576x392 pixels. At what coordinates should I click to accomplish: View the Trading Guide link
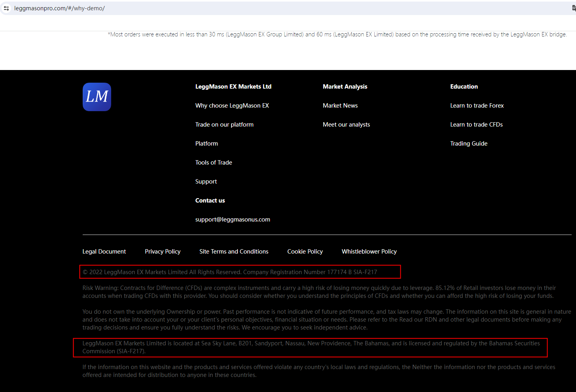(x=469, y=144)
